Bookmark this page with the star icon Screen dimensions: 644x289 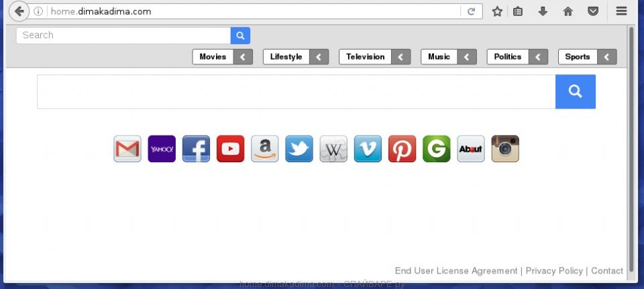[497, 11]
